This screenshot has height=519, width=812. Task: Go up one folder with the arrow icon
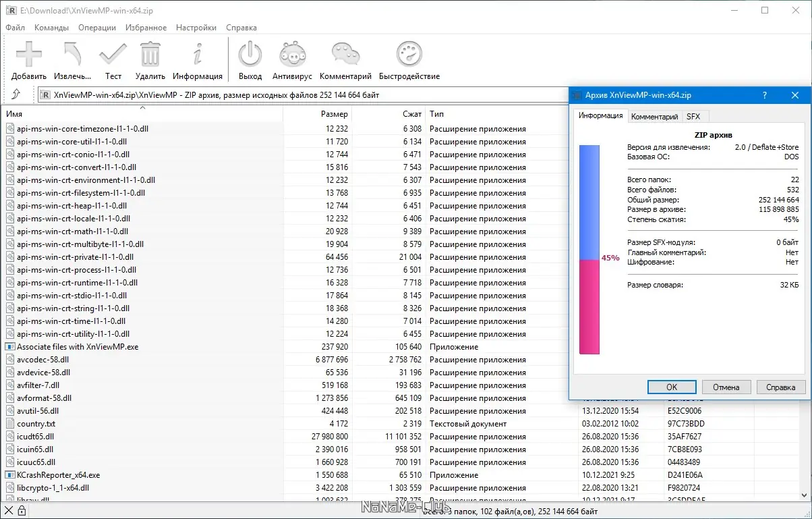pyautogui.click(x=16, y=95)
